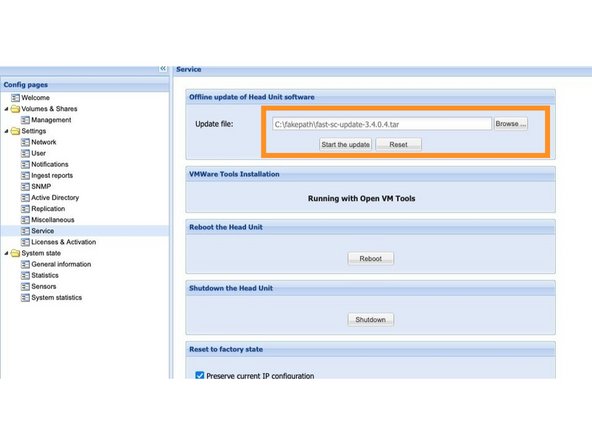Toggle Preserve current IP configuration checkbox

coord(200,375)
